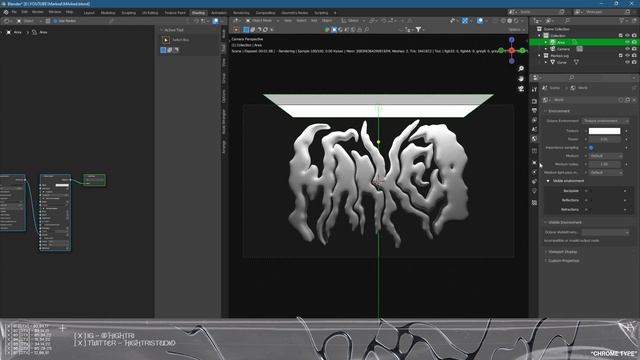
Task: Expand the Curve item in outliner
Action: (x=546, y=62)
